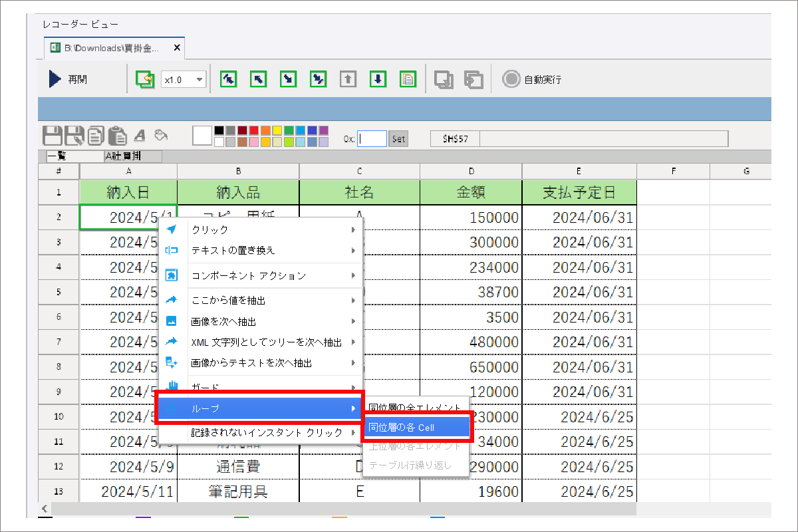Open the ここから値を抽出 menu item
The height and width of the screenshot is (532, 798).
coord(260,301)
